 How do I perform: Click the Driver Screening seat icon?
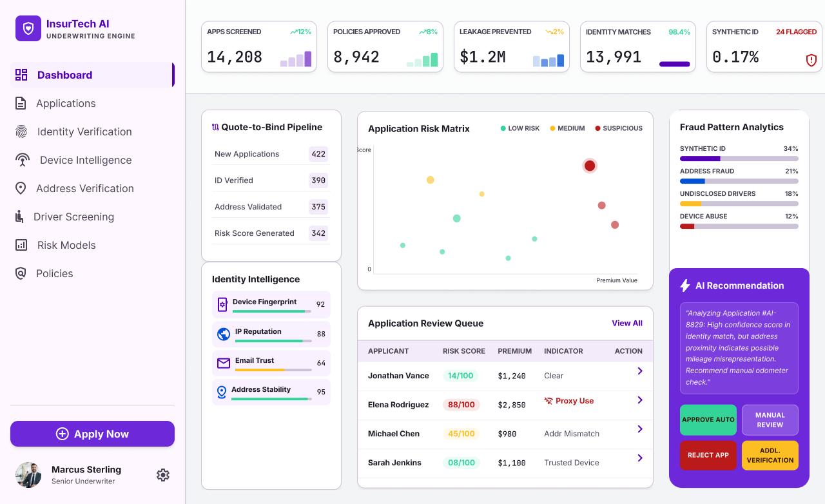tap(19, 217)
